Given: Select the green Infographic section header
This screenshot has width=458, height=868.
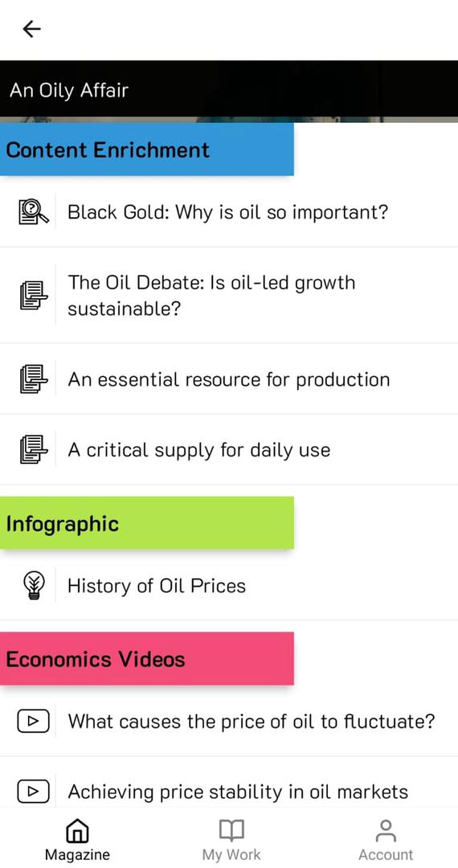Looking at the screenshot, I should click(x=146, y=523).
